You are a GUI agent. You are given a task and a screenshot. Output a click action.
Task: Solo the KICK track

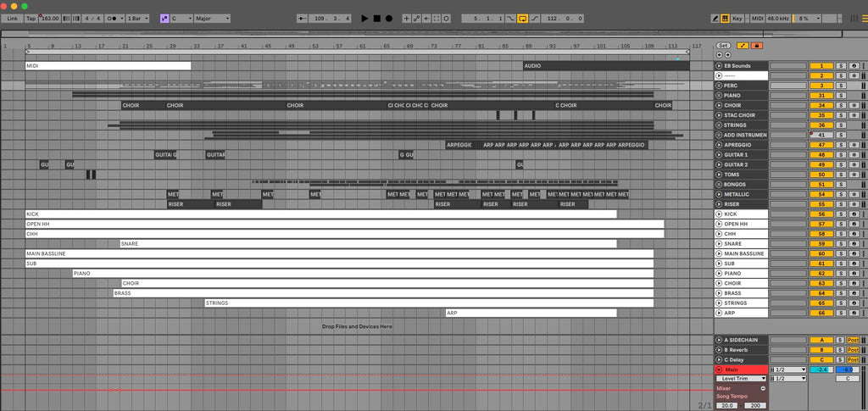[840, 214]
